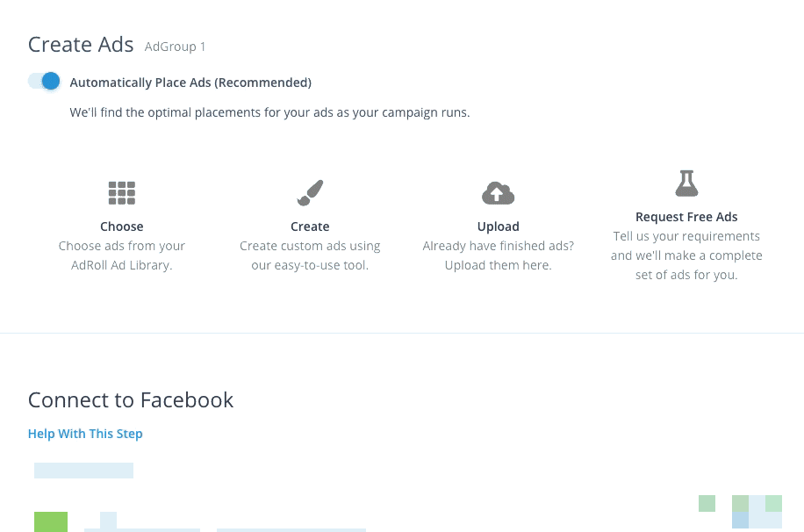The image size is (804, 532).
Task: Click the flask icon for free ads
Action: click(686, 183)
